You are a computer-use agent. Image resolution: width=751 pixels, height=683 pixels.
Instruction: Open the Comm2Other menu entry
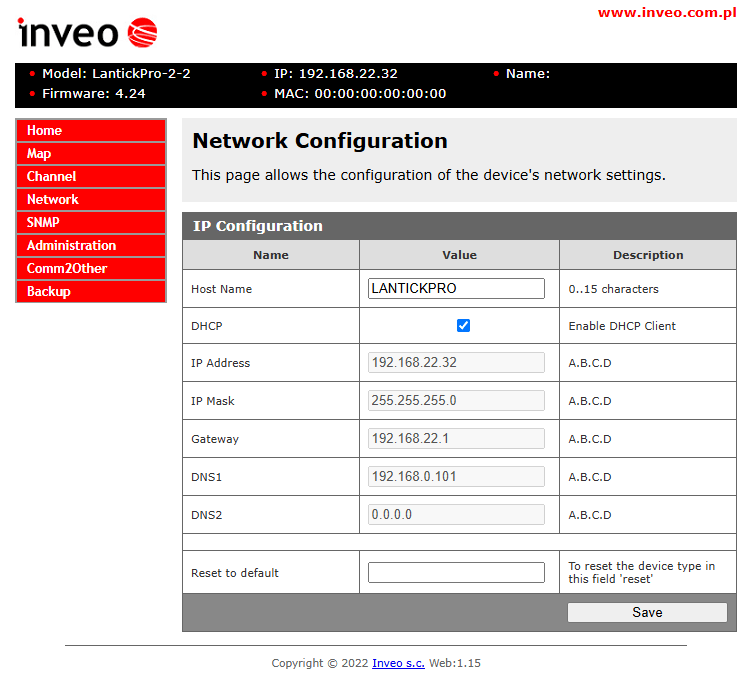90,268
